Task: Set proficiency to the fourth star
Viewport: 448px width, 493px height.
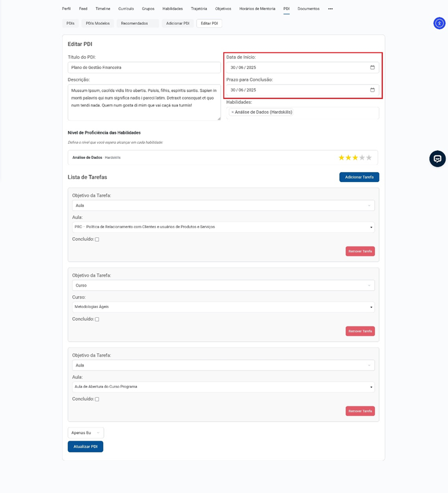Action: 362,158
